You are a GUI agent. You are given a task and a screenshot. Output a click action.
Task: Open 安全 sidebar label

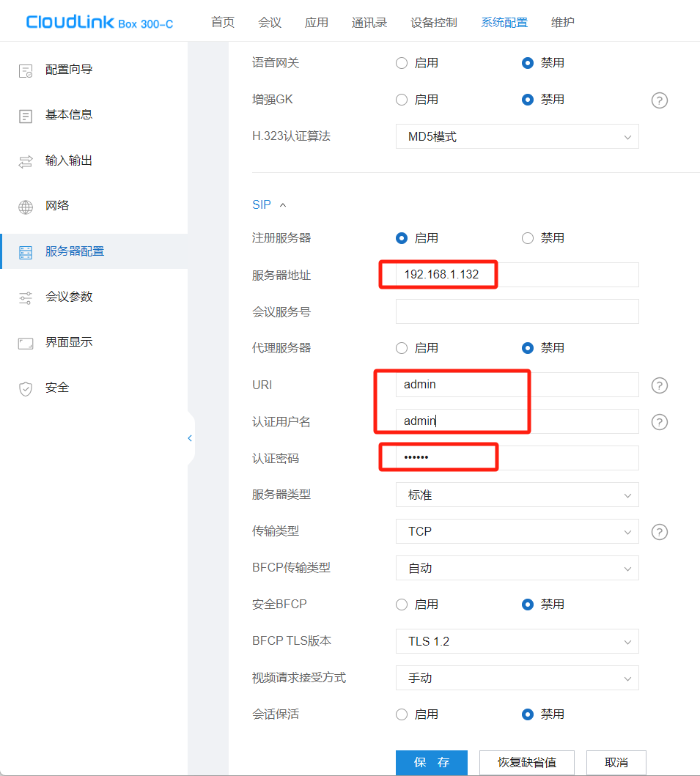coord(57,388)
